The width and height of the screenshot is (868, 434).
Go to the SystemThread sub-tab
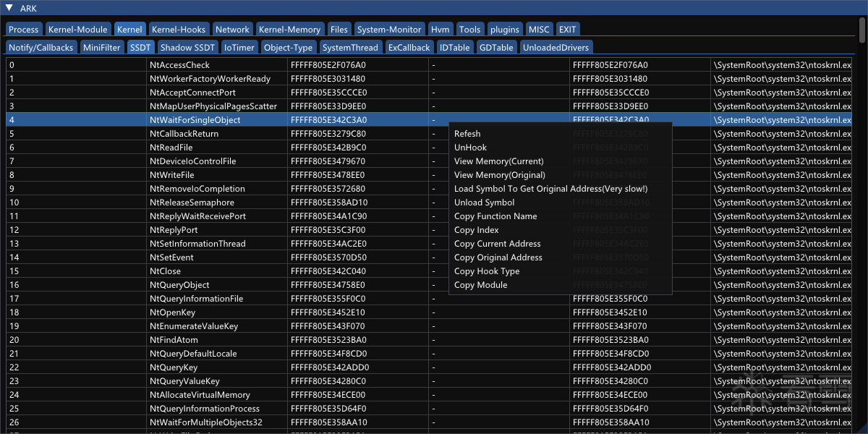pyautogui.click(x=350, y=47)
